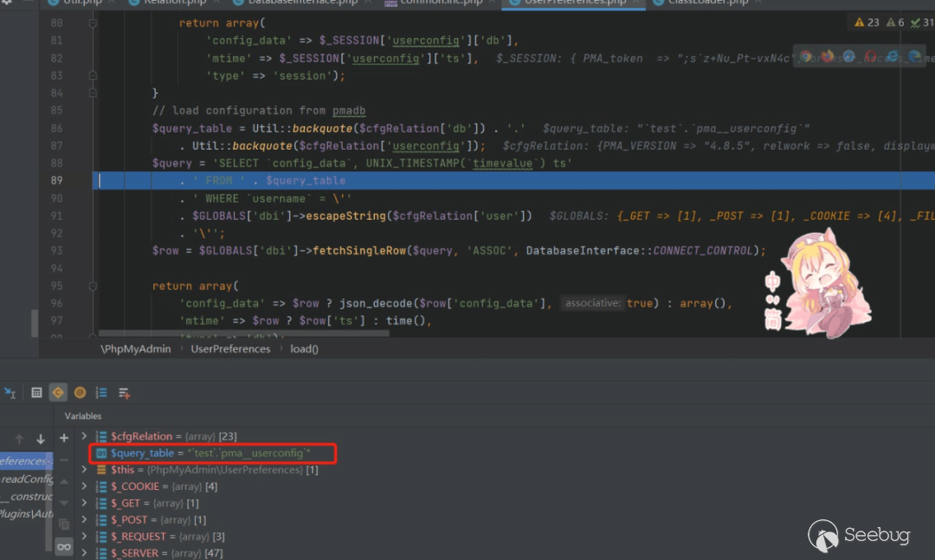The height and width of the screenshot is (560, 935).
Task: Click the Evaluate Expression calculator icon
Action: click(36, 392)
